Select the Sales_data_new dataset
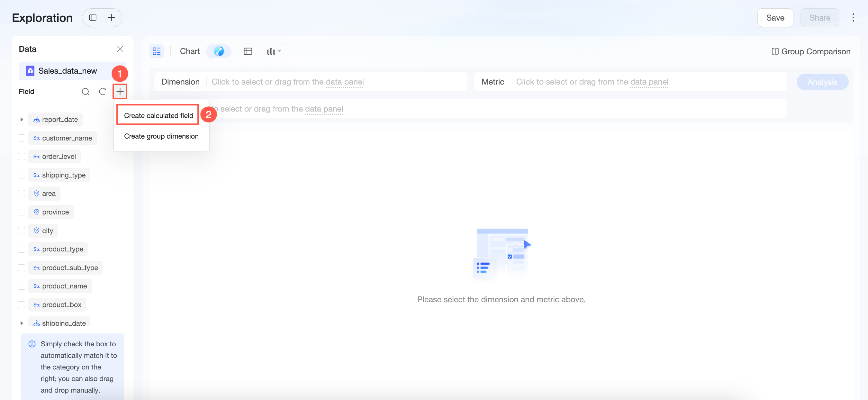 (72, 71)
